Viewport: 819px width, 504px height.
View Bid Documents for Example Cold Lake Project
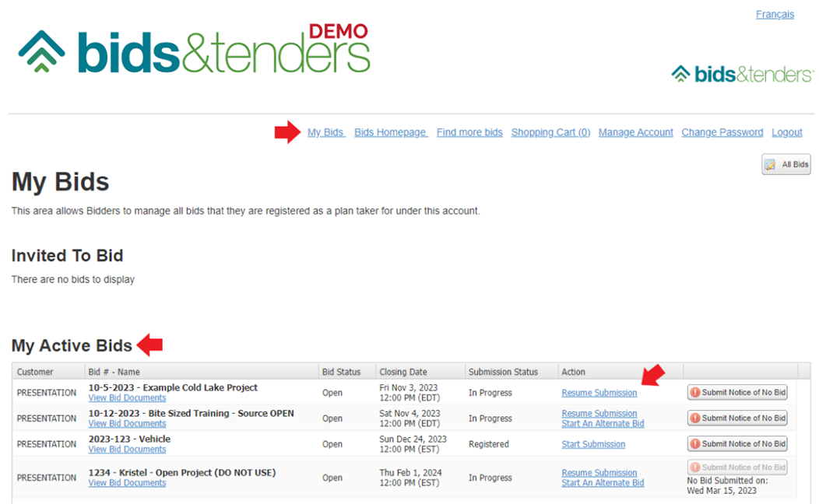[127, 398]
